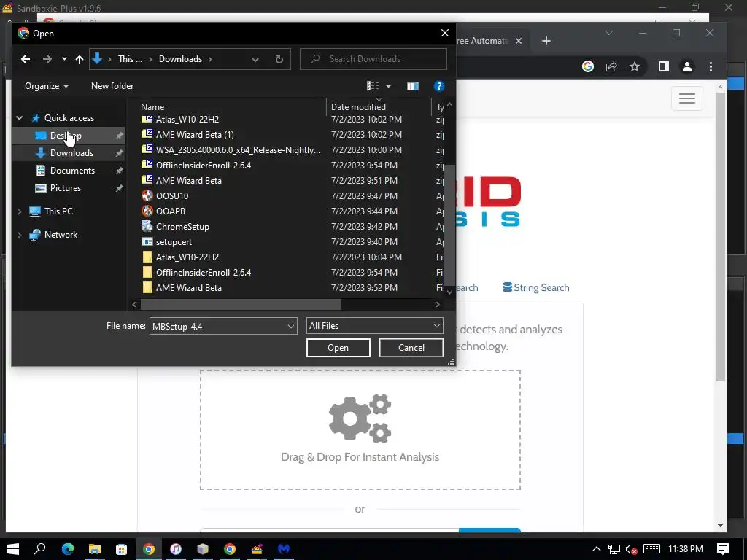Change the view with view icon
Screen dimensions: 747x560
373,86
